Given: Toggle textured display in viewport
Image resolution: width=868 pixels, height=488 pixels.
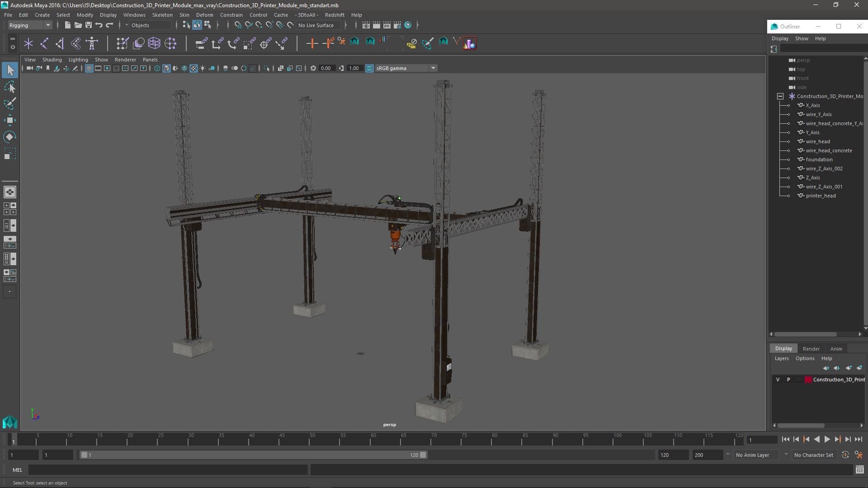Looking at the screenshot, I should pyautogui.click(x=193, y=68).
